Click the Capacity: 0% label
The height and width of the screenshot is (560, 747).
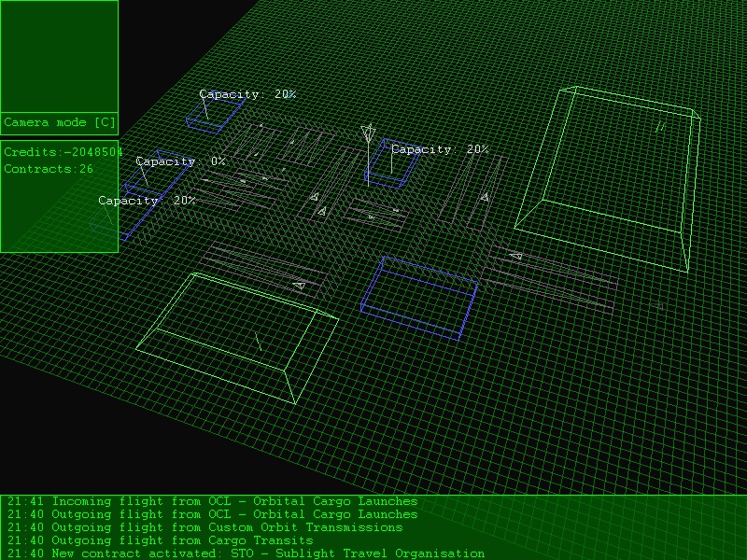pyautogui.click(x=180, y=161)
